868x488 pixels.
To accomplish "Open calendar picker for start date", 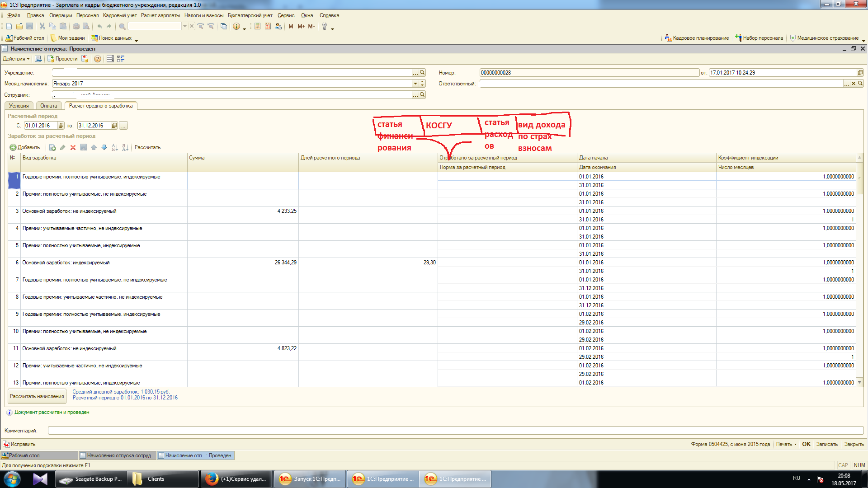I will click(x=61, y=126).
